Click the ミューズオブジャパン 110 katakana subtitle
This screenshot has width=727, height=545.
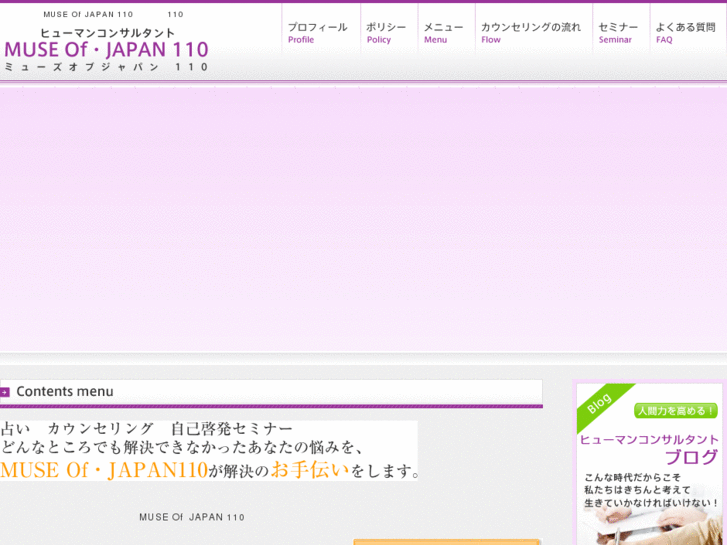[107, 67]
